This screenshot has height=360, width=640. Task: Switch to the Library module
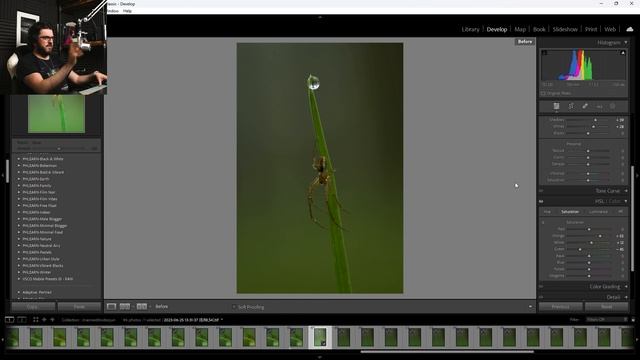(x=470, y=29)
